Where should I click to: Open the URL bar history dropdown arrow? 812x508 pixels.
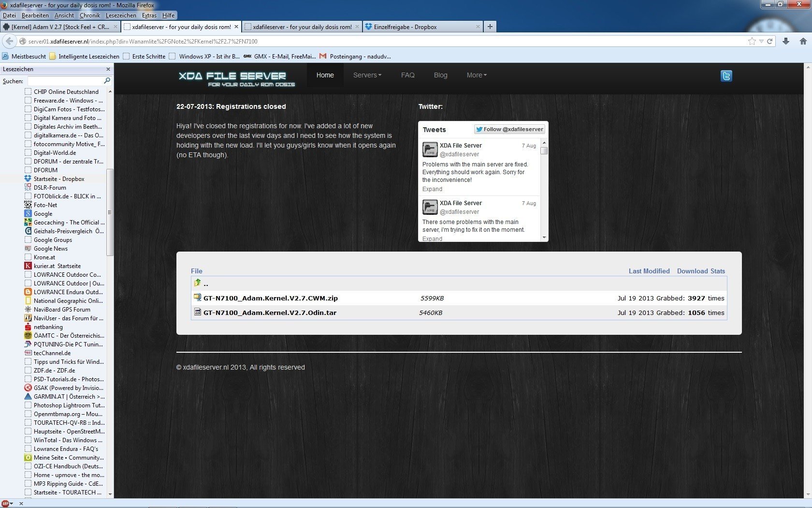pyautogui.click(x=761, y=42)
